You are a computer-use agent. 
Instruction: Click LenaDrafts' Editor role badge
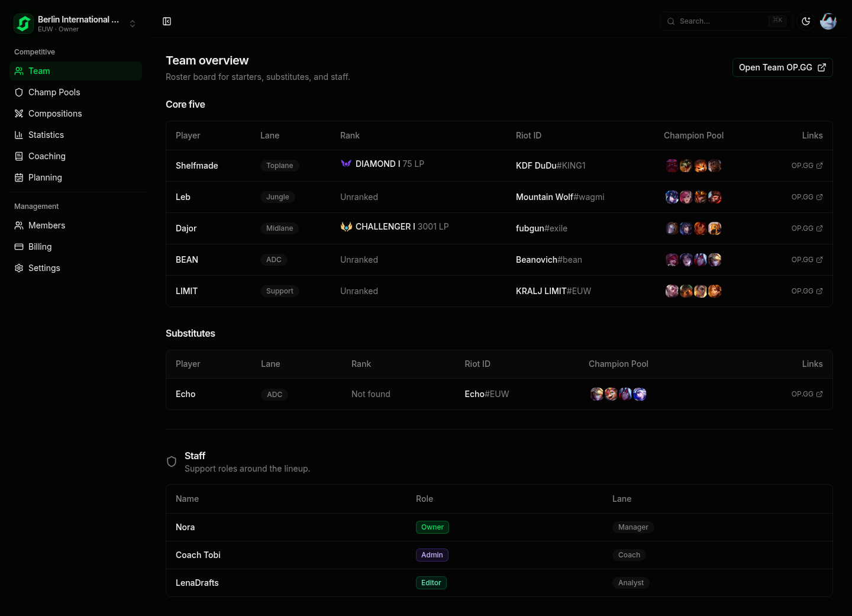point(431,583)
